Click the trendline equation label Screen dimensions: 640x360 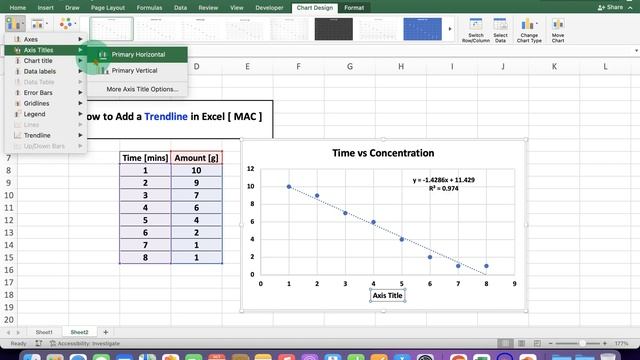tap(444, 184)
